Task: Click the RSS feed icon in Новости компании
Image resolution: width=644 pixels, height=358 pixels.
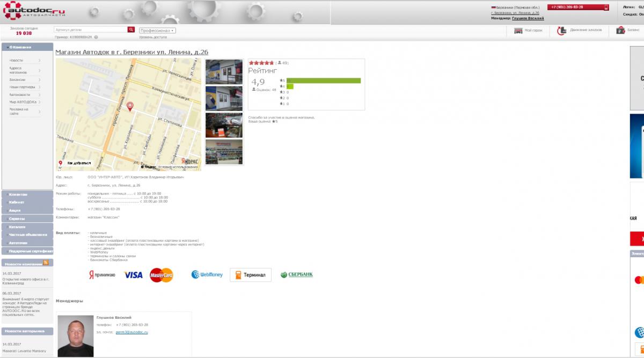Action: pos(46,263)
